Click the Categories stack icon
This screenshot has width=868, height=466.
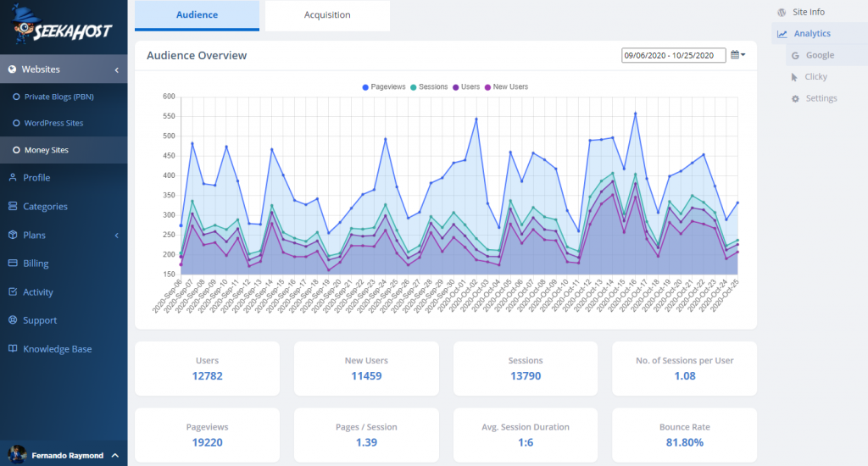pyautogui.click(x=13, y=206)
